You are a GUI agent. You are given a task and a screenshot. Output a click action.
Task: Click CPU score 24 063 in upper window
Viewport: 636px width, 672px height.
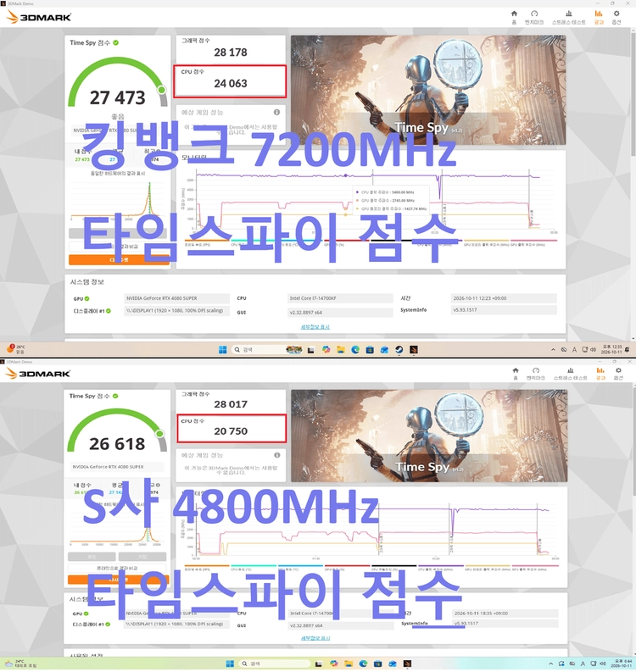pyautogui.click(x=231, y=83)
